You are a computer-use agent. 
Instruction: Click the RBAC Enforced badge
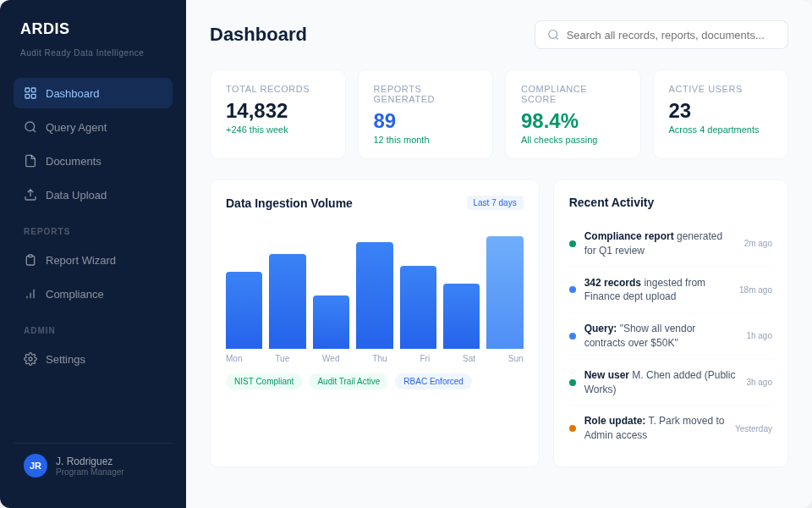point(433,381)
